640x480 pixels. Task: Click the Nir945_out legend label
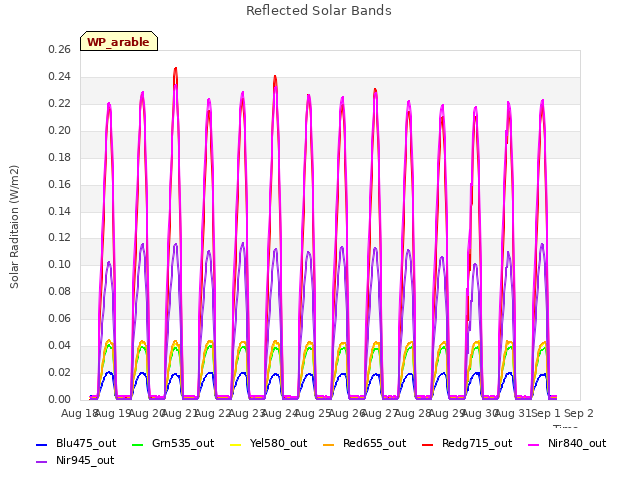[85, 460]
